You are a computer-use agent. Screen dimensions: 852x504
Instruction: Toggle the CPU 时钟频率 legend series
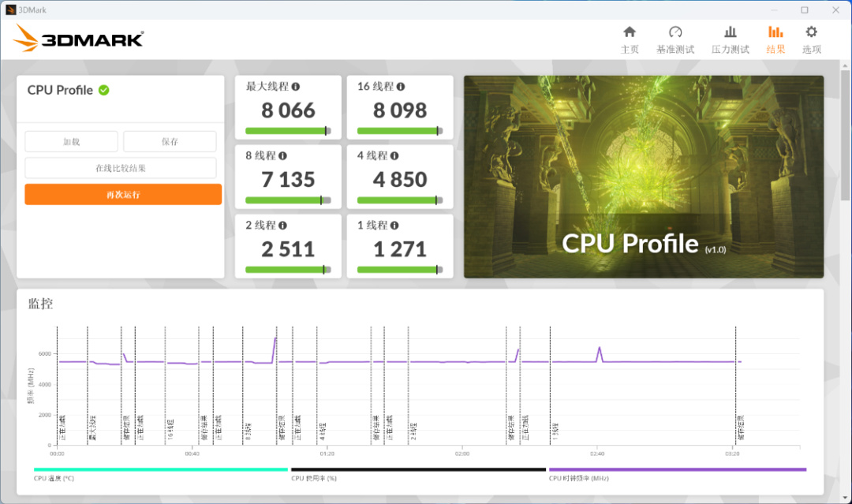[678, 473]
